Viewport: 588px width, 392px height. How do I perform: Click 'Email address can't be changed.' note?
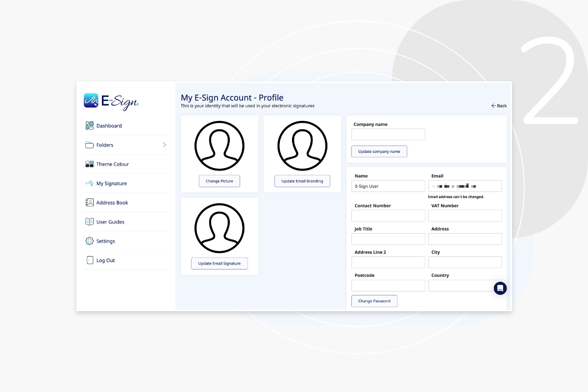point(456,197)
